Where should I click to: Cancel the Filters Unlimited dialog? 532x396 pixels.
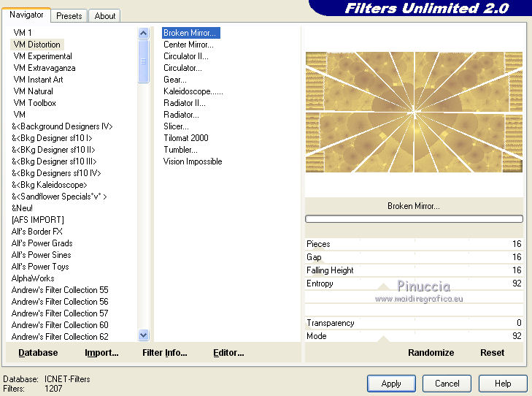pyautogui.click(x=447, y=384)
